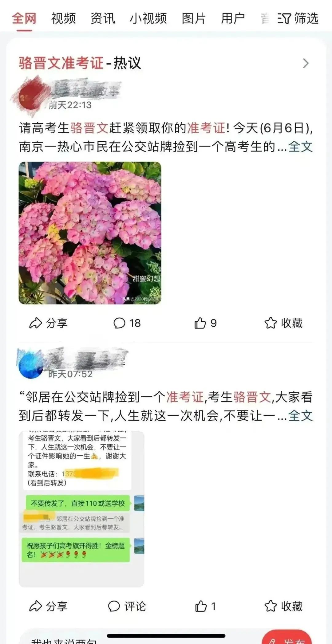332x644 pixels.
Task: Favorite the first post with star icon
Action: (271, 323)
